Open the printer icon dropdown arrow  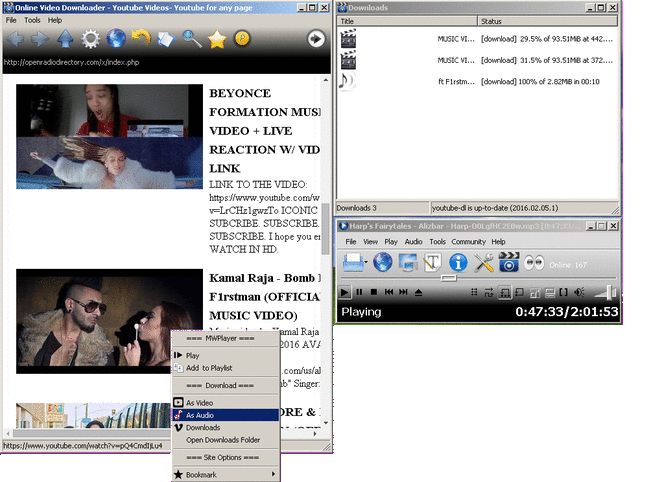[x=366, y=263]
